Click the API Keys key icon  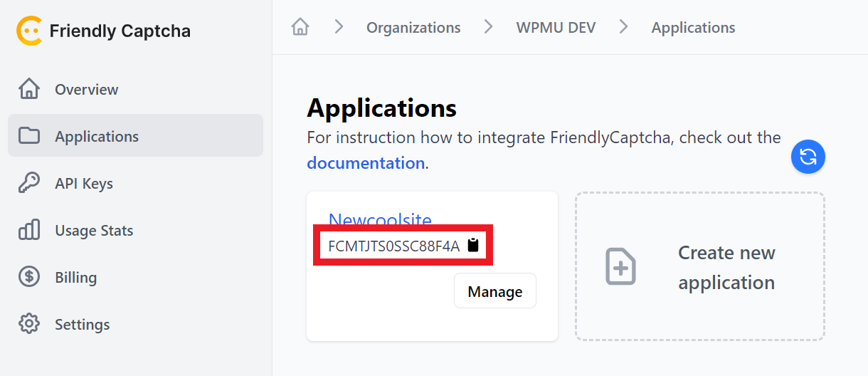point(29,183)
